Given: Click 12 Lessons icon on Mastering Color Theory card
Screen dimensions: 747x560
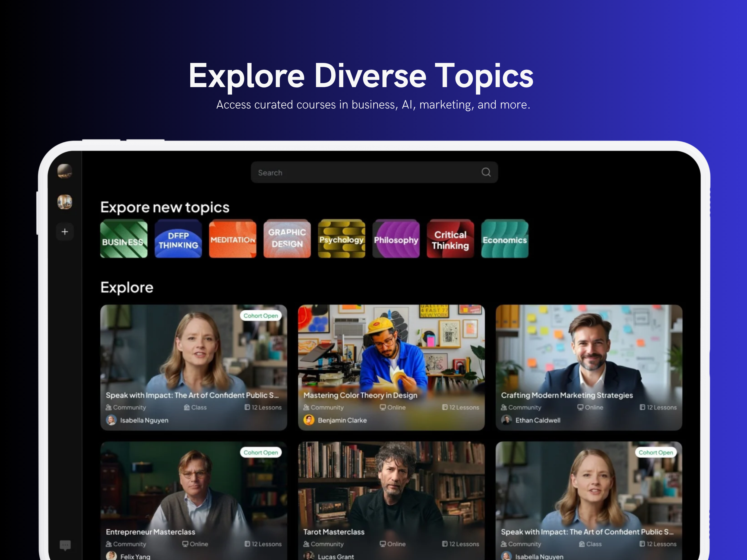Looking at the screenshot, I should 445,408.
